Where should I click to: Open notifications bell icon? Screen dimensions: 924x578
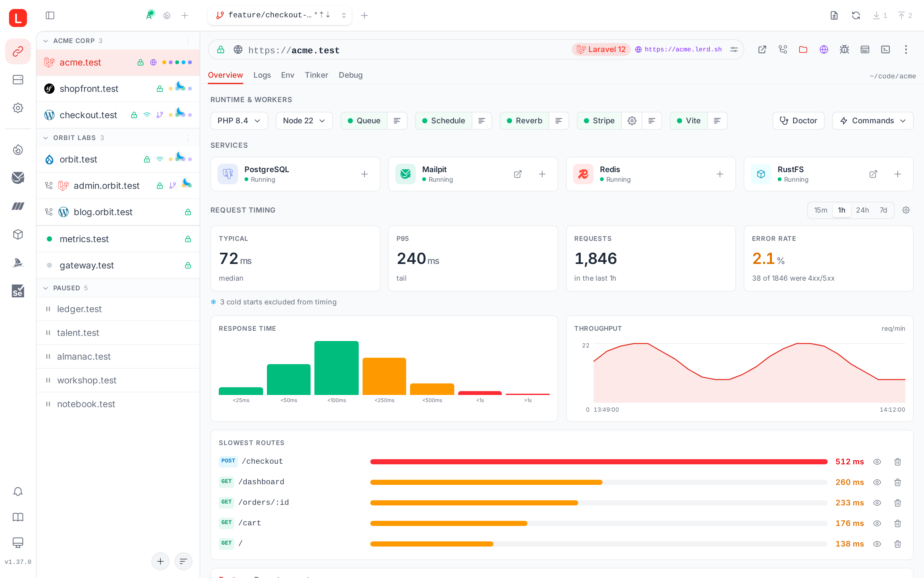pos(18,492)
